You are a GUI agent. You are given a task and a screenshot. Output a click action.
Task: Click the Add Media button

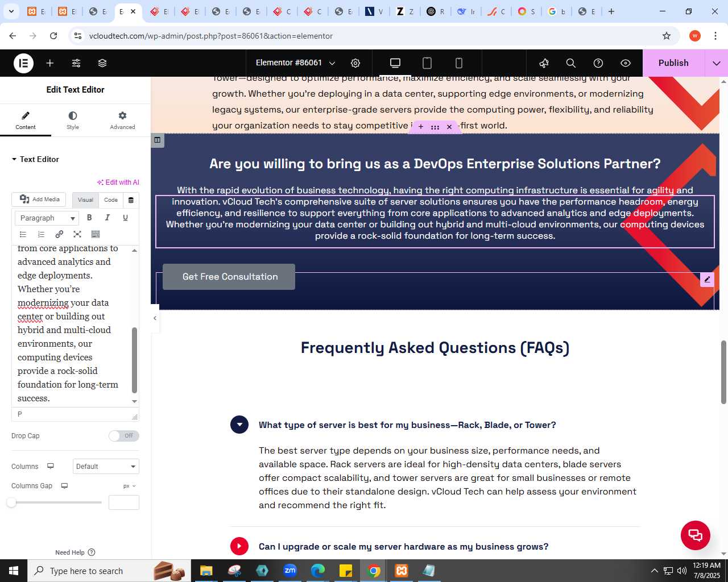[39, 199]
